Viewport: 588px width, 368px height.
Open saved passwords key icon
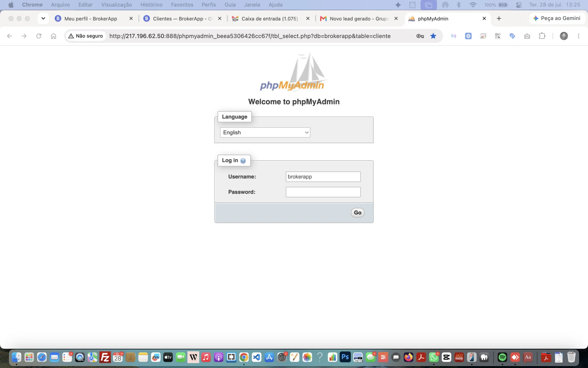[x=420, y=36]
